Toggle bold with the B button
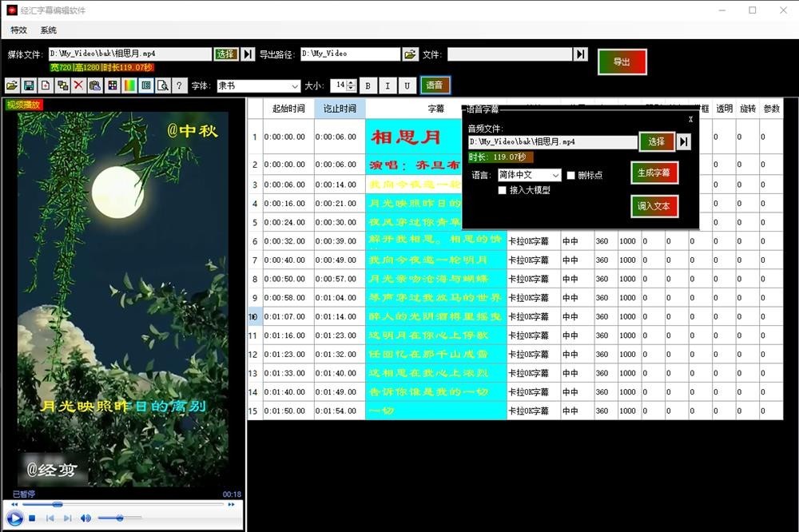Image resolution: width=799 pixels, height=532 pixels. (x=367, y=85)
